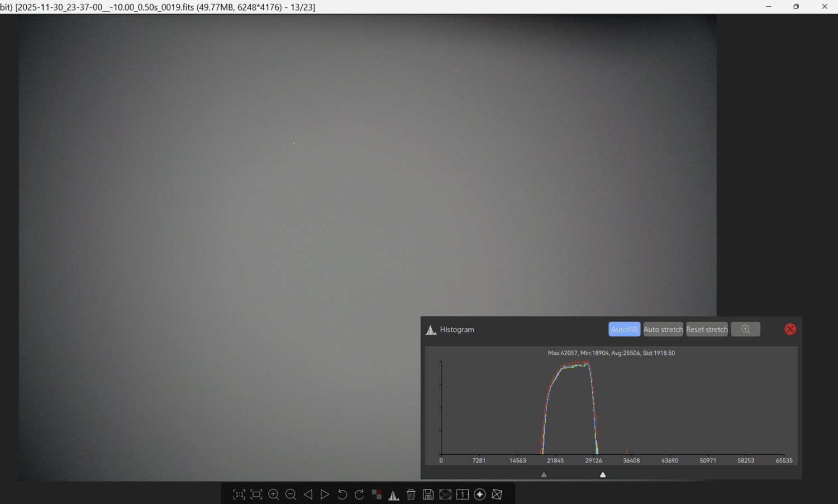
Task: Click the framed number 1 icon
Action: click(x=463, y=495)
